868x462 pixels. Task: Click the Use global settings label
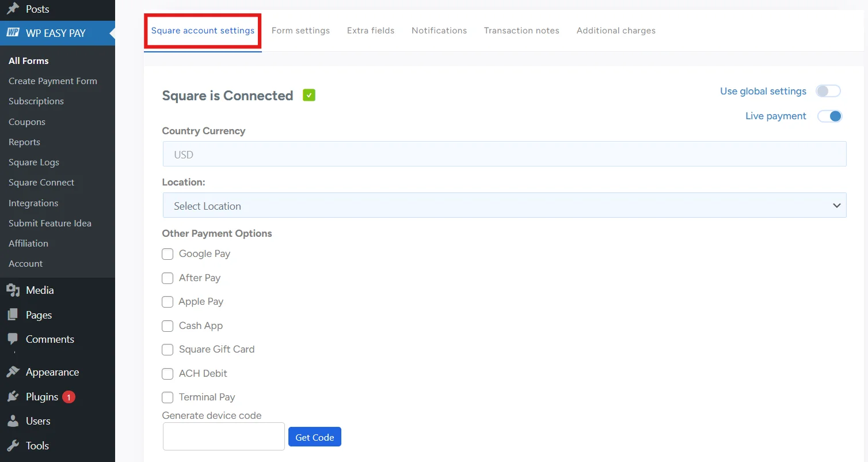coord(763,91)
